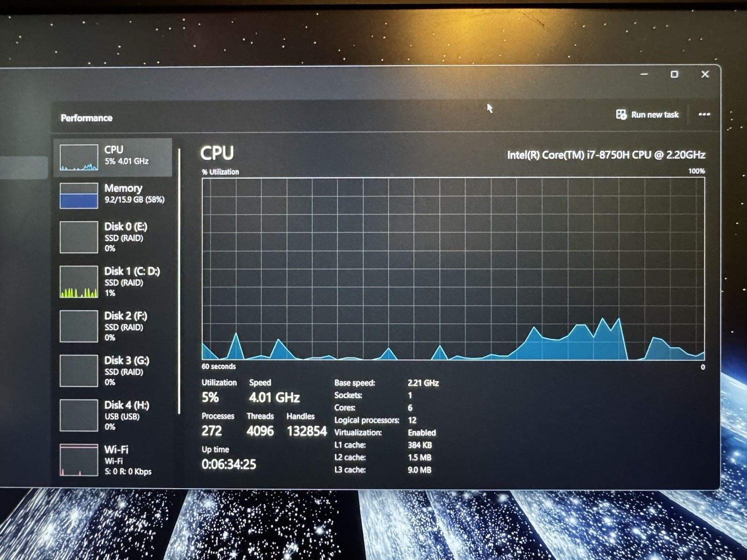Click the Intel Core i7-8750H processor name
Screen dimensions: 747x560
click(x=606, y=155)
